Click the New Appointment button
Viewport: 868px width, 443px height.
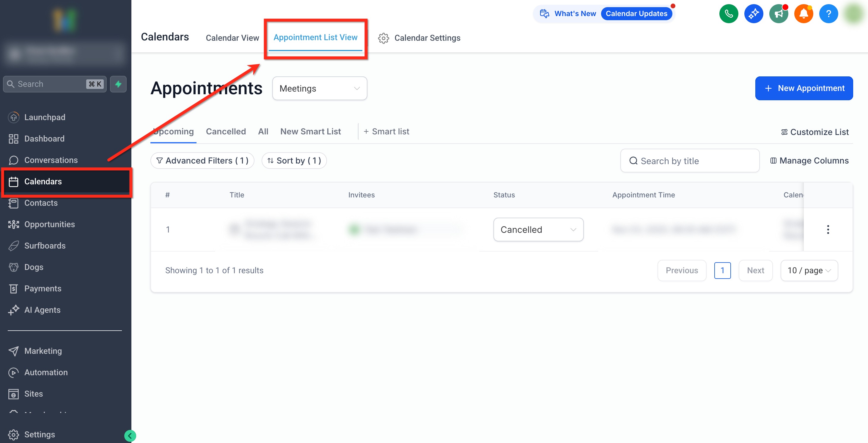tap(803, 88)
